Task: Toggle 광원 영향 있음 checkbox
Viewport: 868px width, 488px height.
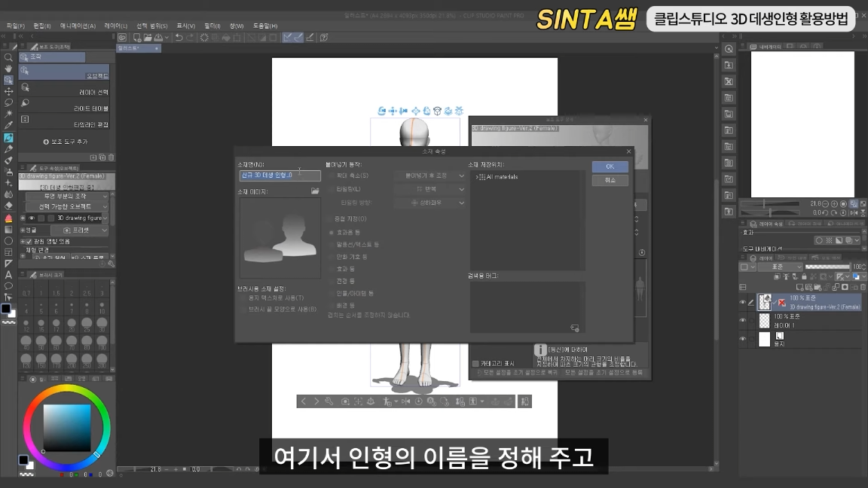Action: click(29, 241)
